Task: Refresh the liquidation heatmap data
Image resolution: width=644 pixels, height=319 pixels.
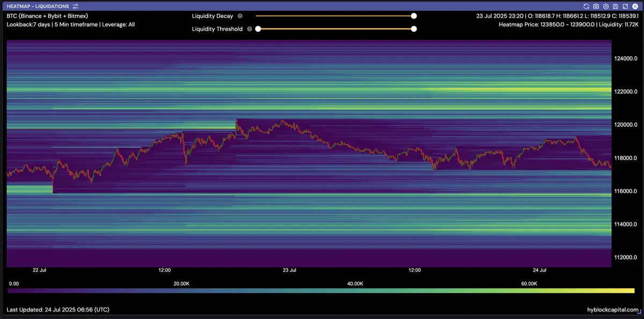Action: pyautogui.click(x=587, y=6)
